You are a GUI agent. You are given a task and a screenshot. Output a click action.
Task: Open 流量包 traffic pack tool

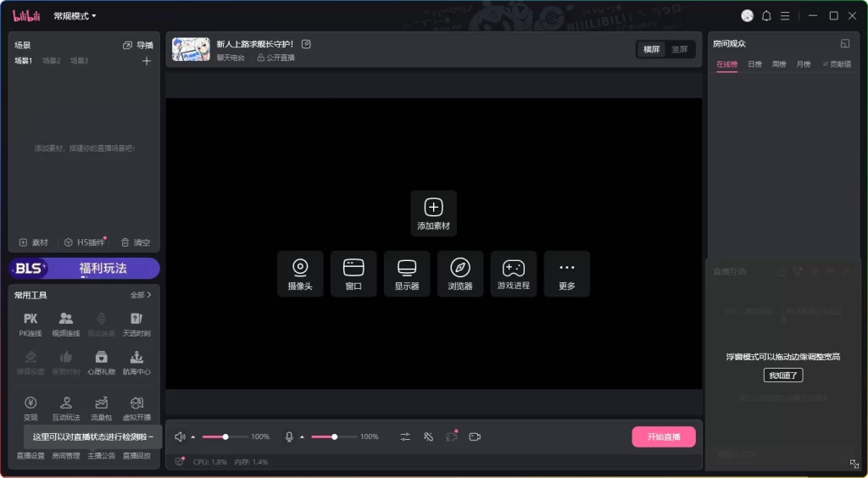pyautogui.click(x=102, y=409)
